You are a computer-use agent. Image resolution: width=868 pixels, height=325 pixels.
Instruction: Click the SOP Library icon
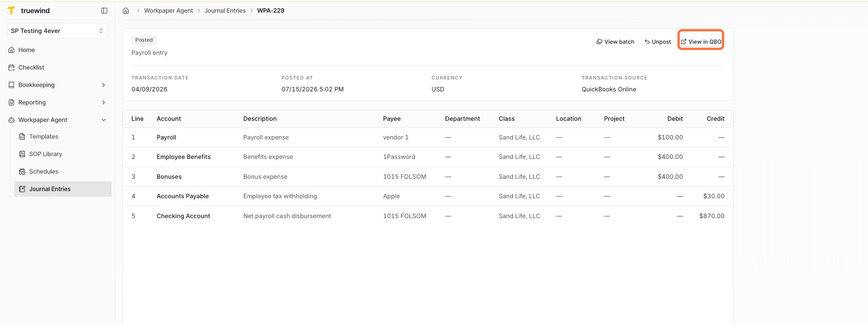coord(22,154)
